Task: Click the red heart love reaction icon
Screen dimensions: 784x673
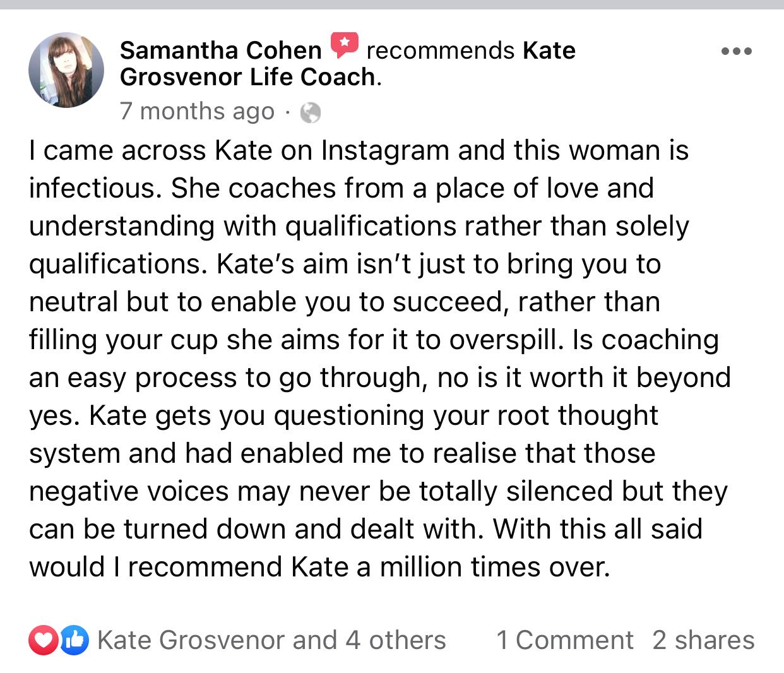Action: (42, 640)
